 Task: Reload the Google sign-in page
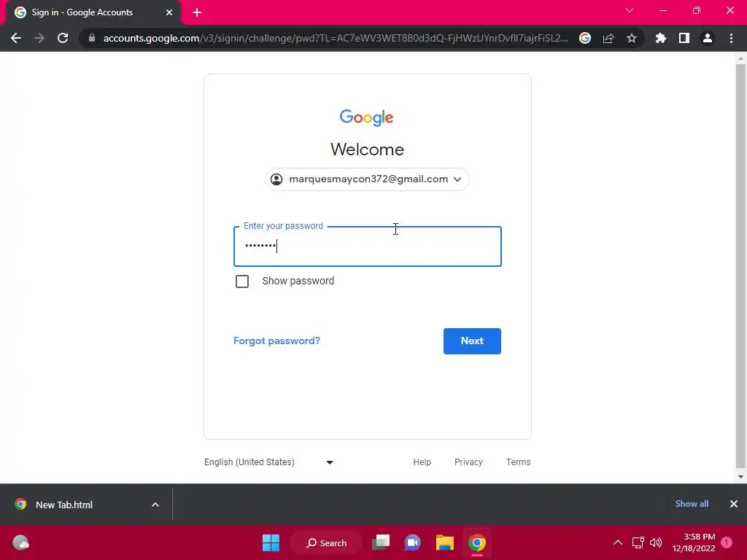point(63,38)
